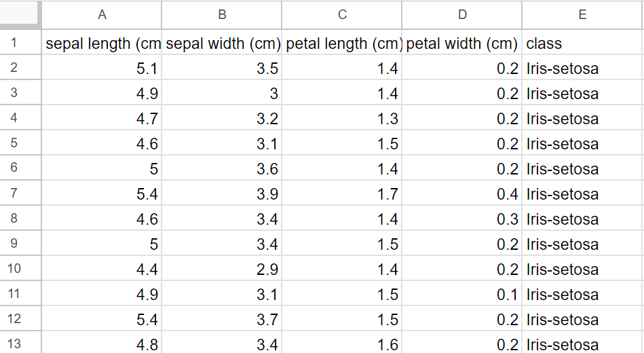Click the 'sepal length (cm' header cell
Screen dimensions: 644x353
101,42
